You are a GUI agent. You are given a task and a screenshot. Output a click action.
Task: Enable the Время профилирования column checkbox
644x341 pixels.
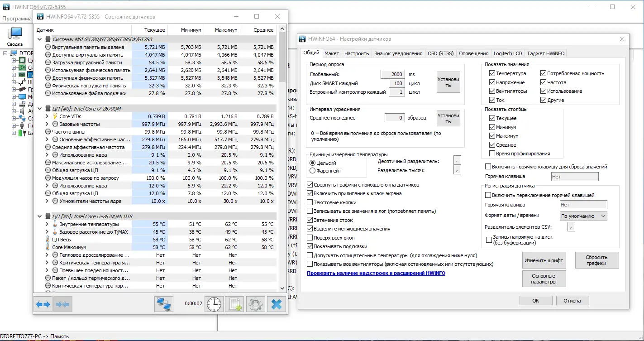[492, 154]
